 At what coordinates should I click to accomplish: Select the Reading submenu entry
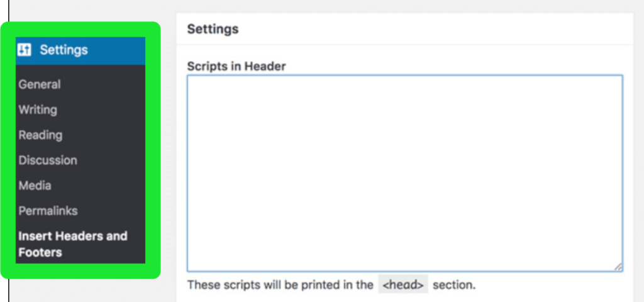coord(40,135)
